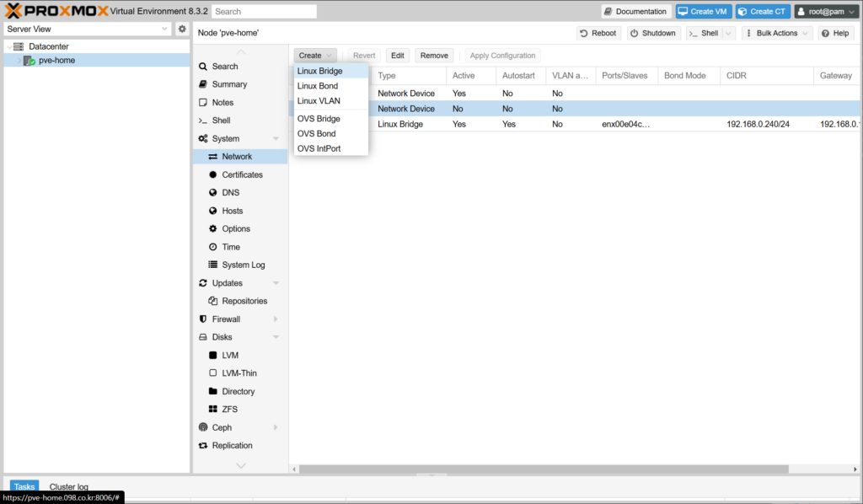The image size is (863, 504).
Task: Expand the Firewall submenu arrow
Action: point(276,319)
